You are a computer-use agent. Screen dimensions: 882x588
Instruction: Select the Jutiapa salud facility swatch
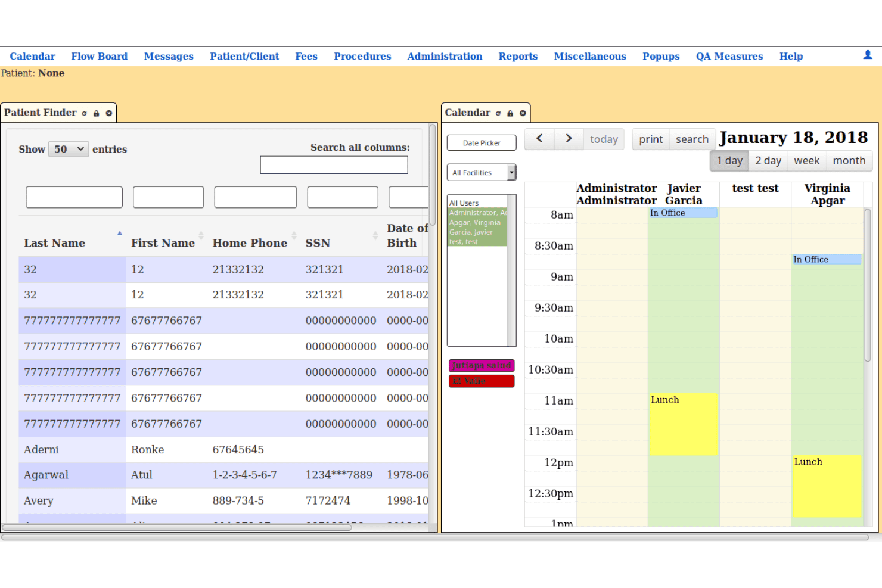point(482,365)
